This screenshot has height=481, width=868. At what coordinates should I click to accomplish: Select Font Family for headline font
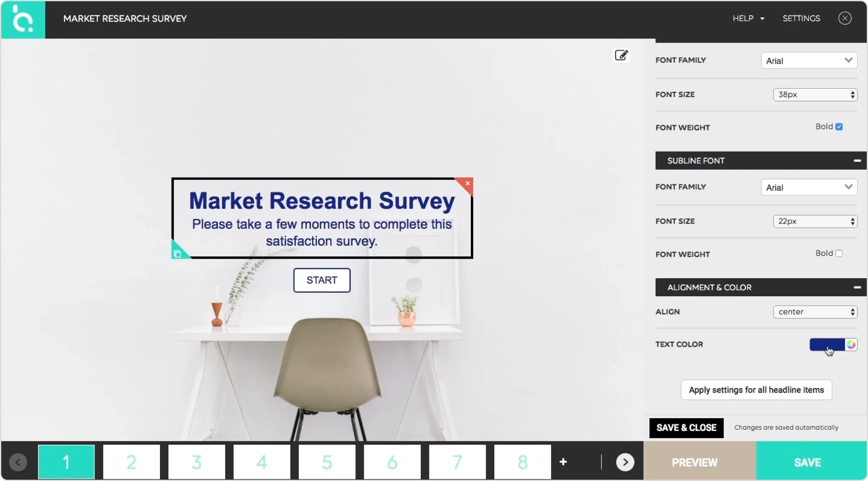click(809, 60)
